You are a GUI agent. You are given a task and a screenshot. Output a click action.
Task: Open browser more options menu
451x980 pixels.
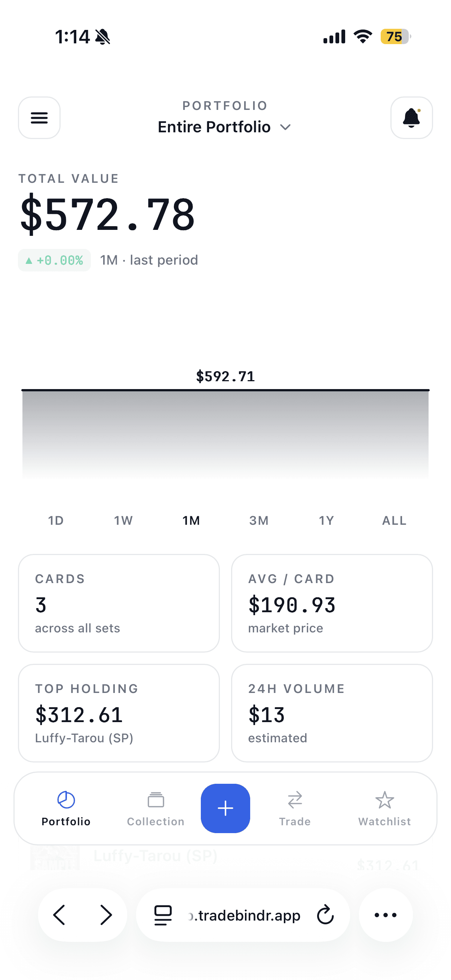386,915
